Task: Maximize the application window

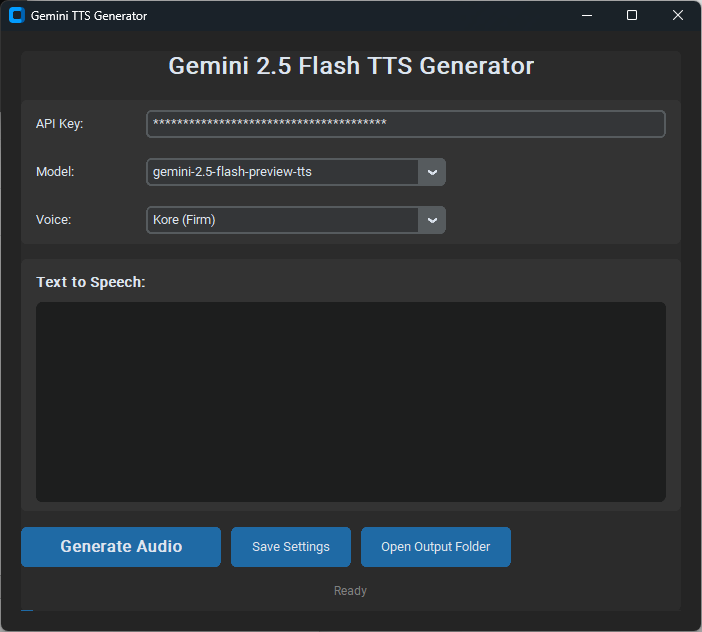Action: pos(632,16)
